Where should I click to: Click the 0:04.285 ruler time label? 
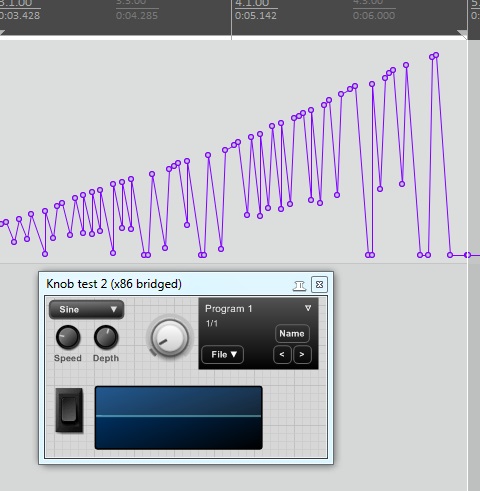(137, 16)
